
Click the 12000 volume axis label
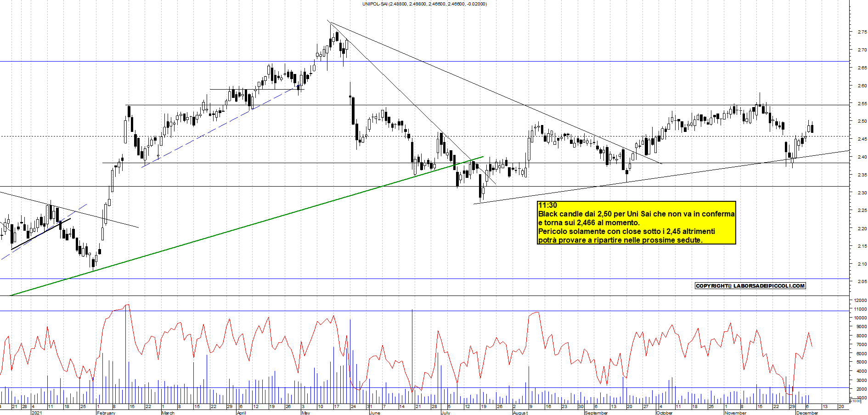click(861, 300)
